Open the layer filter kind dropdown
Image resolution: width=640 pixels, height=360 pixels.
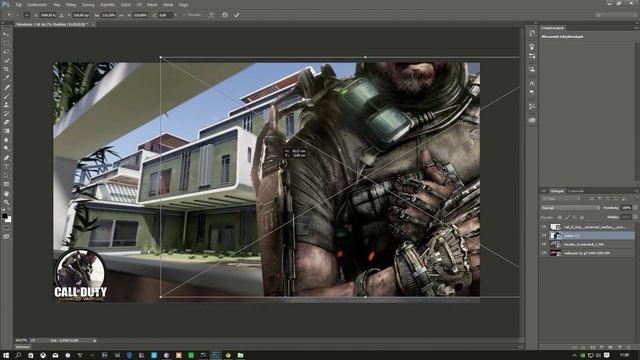coord(560,199)
